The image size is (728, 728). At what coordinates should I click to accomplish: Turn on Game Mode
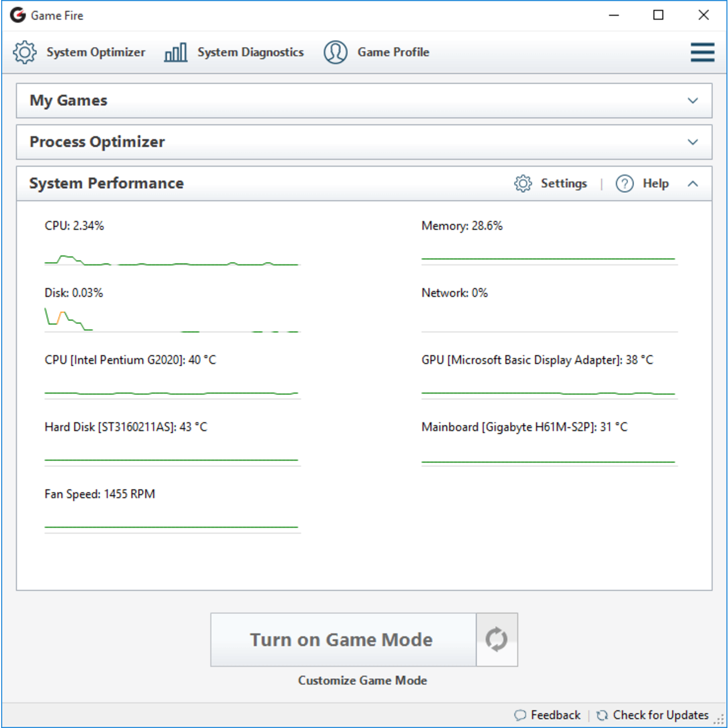tap(342, 639)
